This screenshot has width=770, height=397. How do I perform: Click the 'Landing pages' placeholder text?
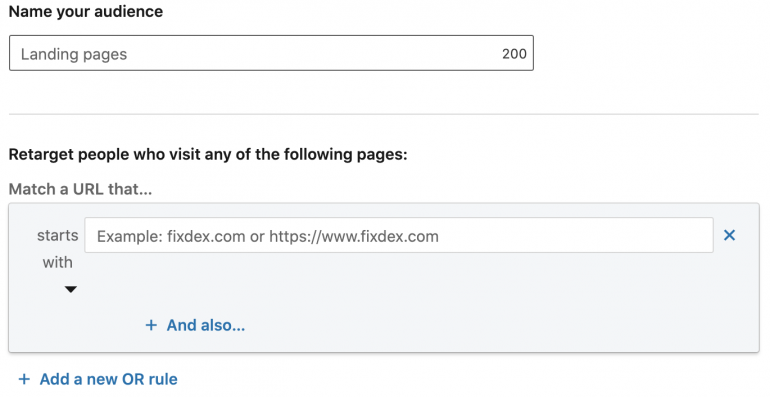[x=74, y=54]
